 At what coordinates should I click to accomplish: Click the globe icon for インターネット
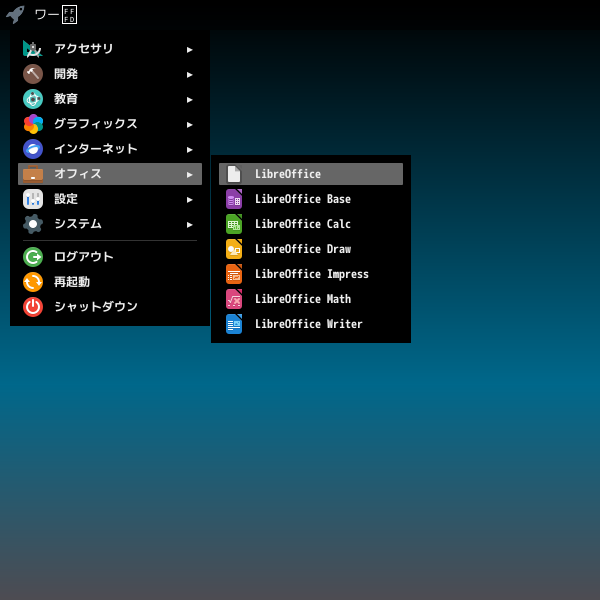33,149
